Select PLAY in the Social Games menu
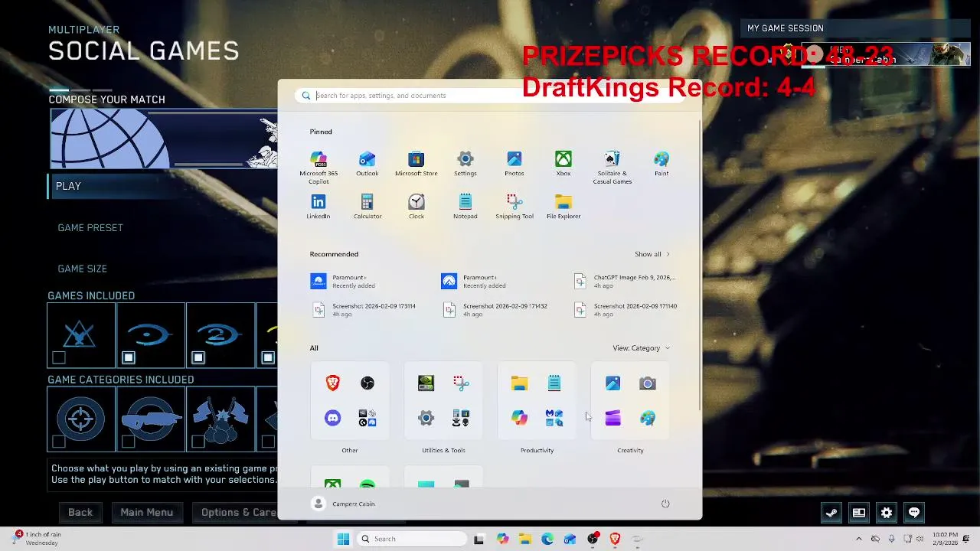Image resolution: width=980 pixels, height=551 pixels. (x=162, y=186)
